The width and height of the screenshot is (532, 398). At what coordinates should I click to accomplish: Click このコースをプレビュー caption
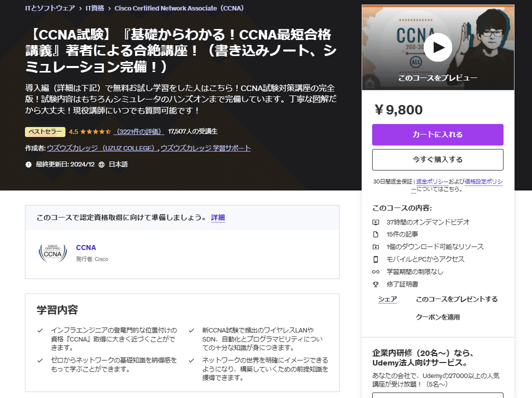tap(438, 78)
